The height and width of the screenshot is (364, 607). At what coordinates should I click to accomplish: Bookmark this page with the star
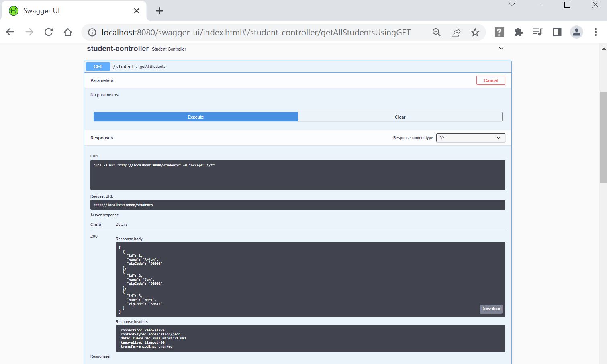[x=475, y=32]
